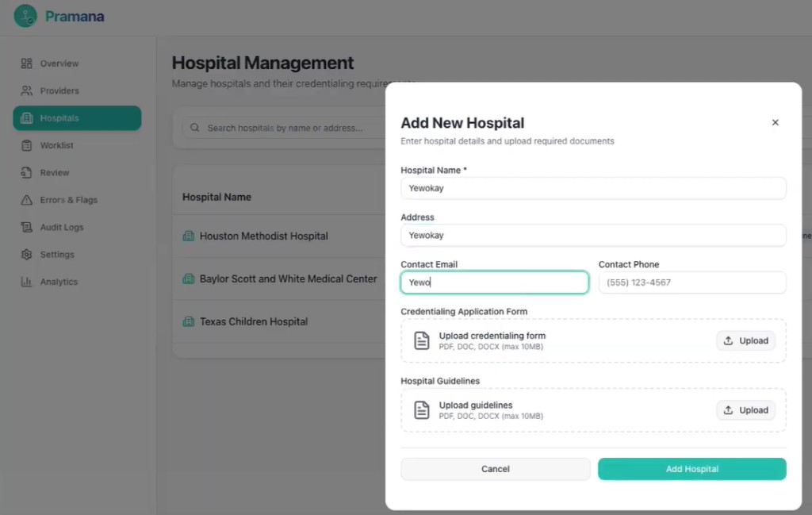
Task: Open the Analytics chart icon
Action: (x=25, y=281)
